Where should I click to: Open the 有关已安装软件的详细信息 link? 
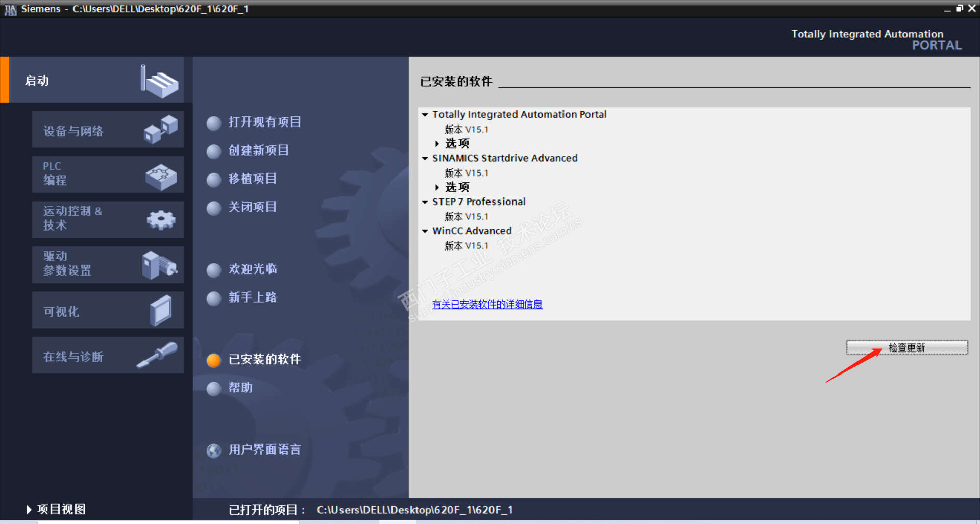tap(487, 304)
